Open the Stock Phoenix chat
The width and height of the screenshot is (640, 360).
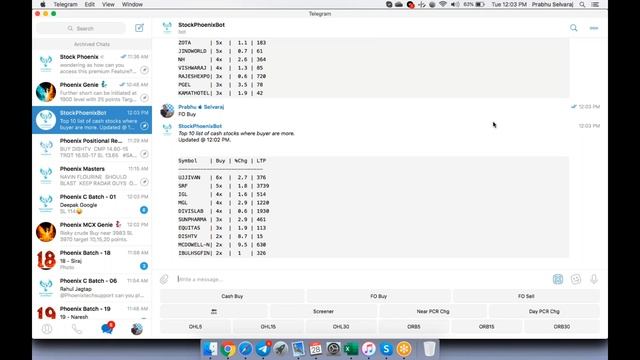(92, 64)
